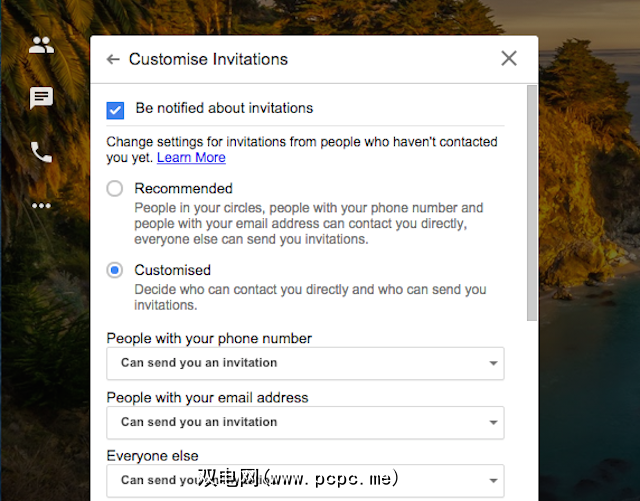Close the Customise Invitations dialog

[x=509, y=58]
